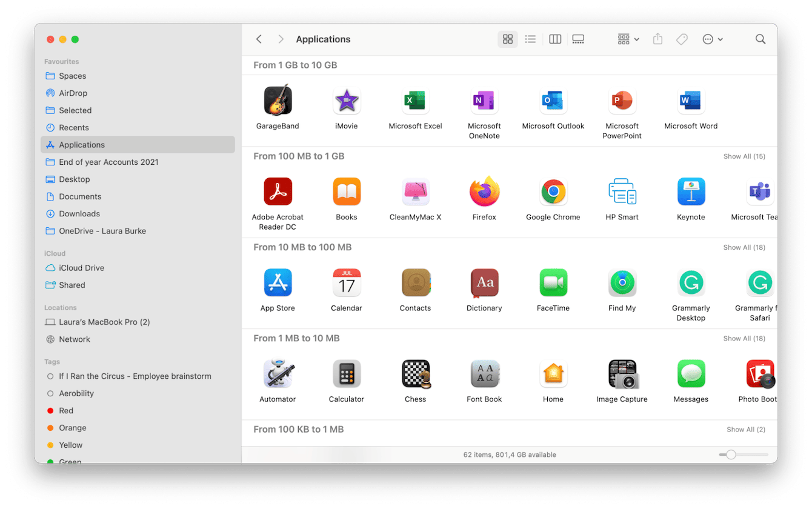Viewport: 812px width, 509px height.
Task: Switch to icon view
Action: tap(508, 39)
